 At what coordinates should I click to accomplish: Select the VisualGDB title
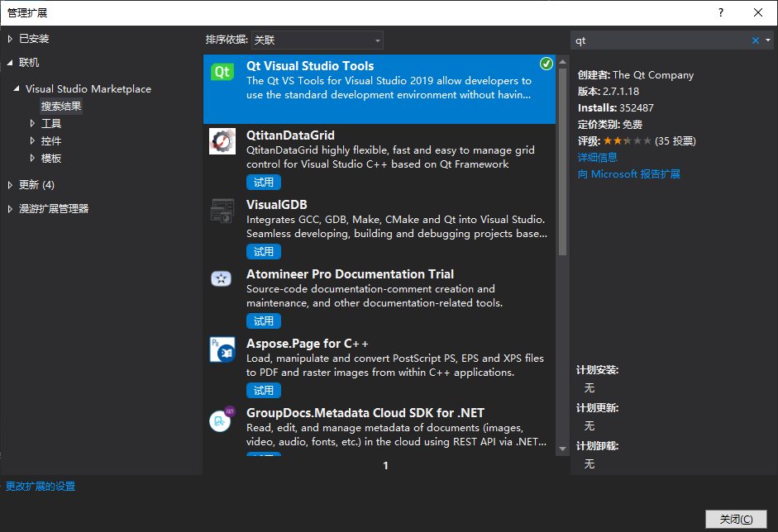pos(276,205)
